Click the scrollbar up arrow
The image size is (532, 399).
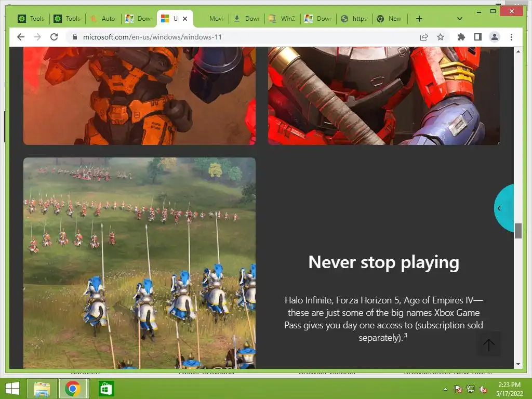click(x=518, y=51)
